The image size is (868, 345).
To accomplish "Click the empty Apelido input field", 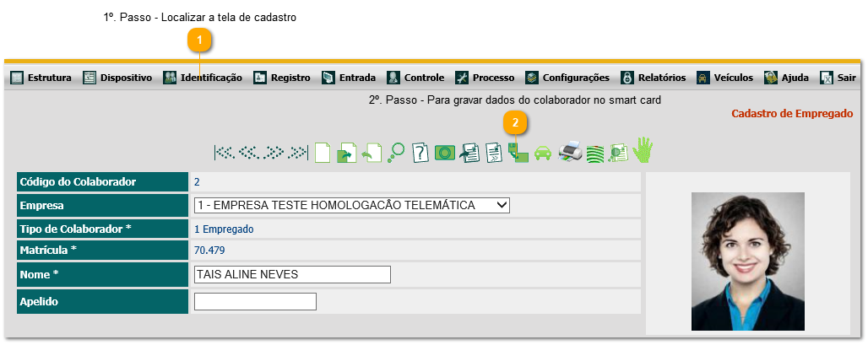I will pyautogui.click(x=255, y=301).
